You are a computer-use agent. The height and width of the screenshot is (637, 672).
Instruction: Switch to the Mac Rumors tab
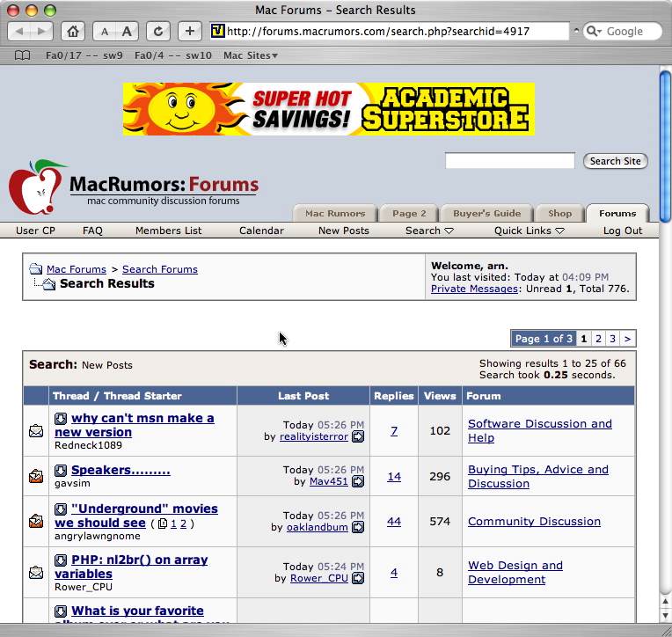pos(335,213)
